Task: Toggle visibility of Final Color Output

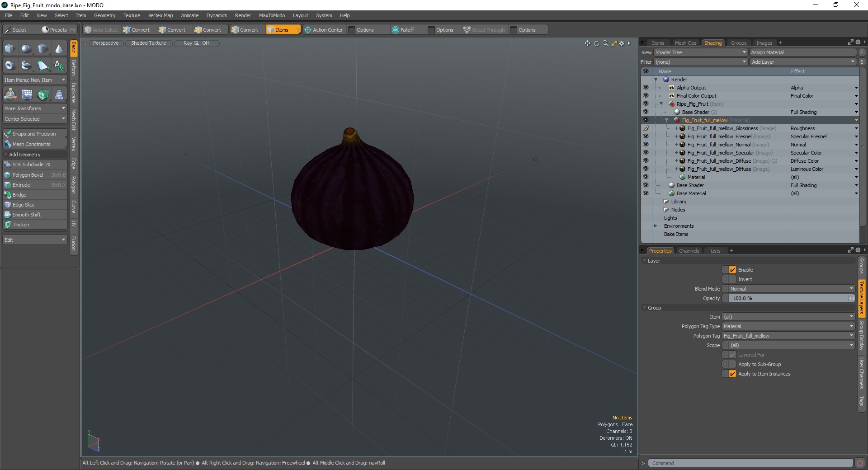Action: tap(646, 96)
